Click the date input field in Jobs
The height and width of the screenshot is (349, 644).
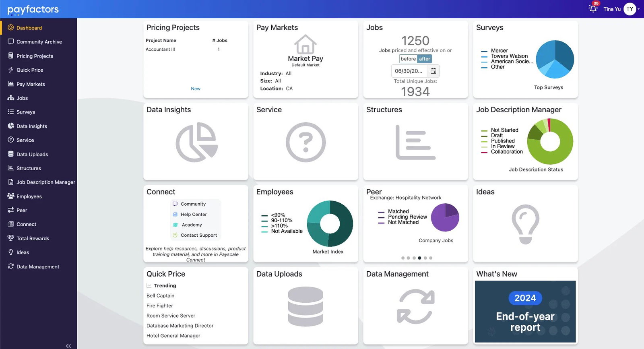click(x=410, y=71)
